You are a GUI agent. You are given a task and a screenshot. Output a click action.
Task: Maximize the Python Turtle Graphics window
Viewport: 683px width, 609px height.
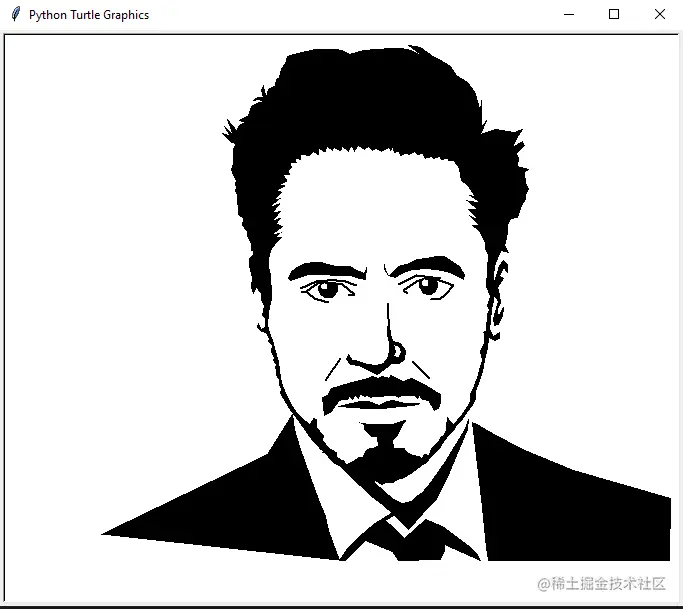click(614, 14)
